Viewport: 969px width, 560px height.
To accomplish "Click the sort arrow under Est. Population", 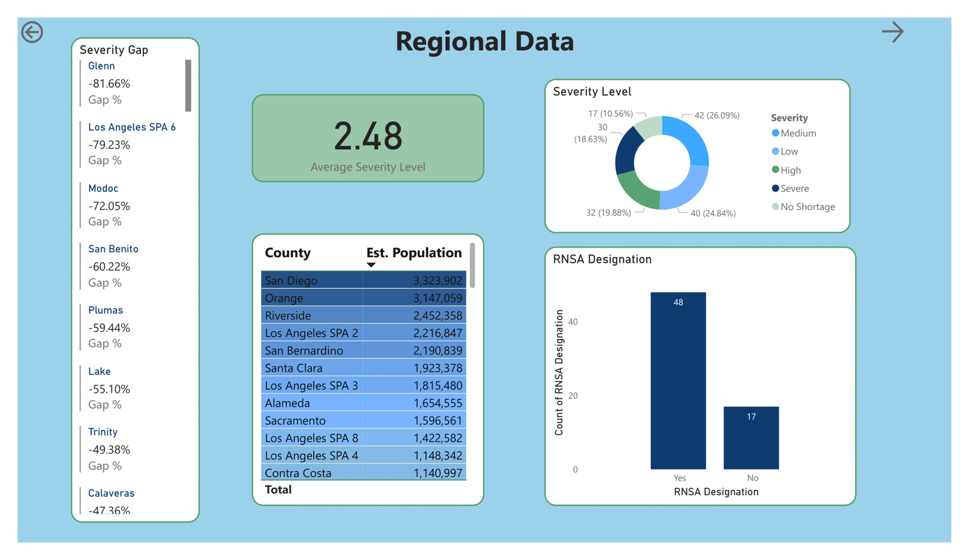I will point(371,265).
